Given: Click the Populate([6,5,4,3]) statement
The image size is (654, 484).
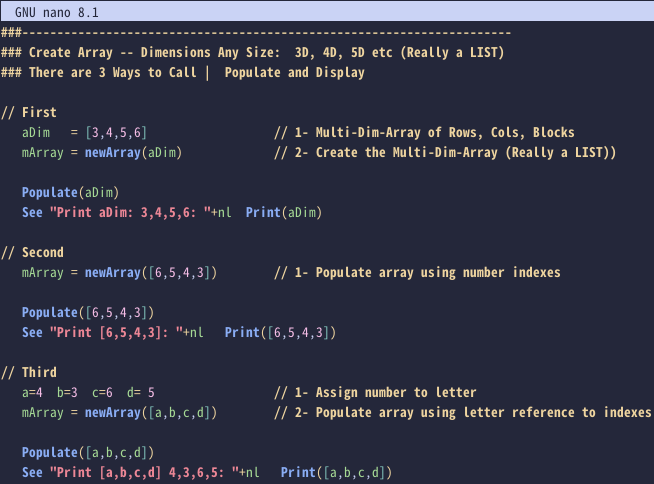Looking at the screenshot, I should pyautogui.click(x=88, y=312).
